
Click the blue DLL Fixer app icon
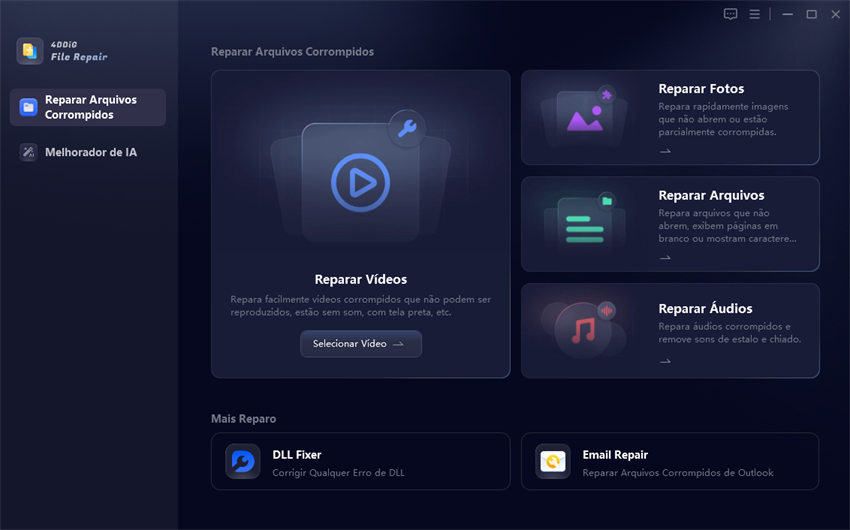[x=243, y=461]
